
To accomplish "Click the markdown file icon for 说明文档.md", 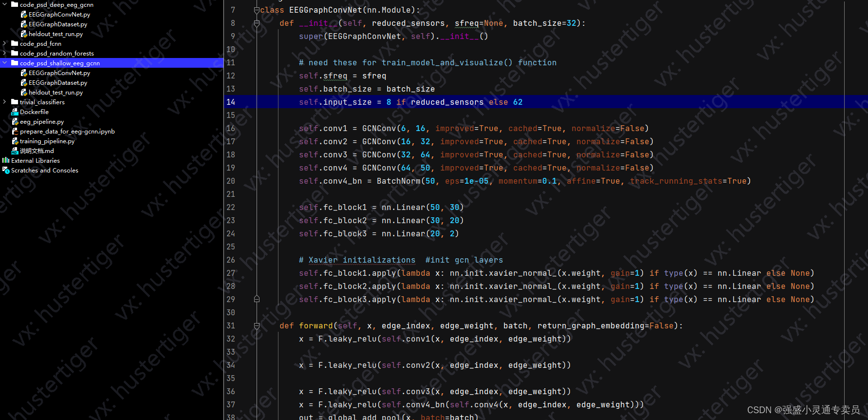I will (x=15, y=151).
